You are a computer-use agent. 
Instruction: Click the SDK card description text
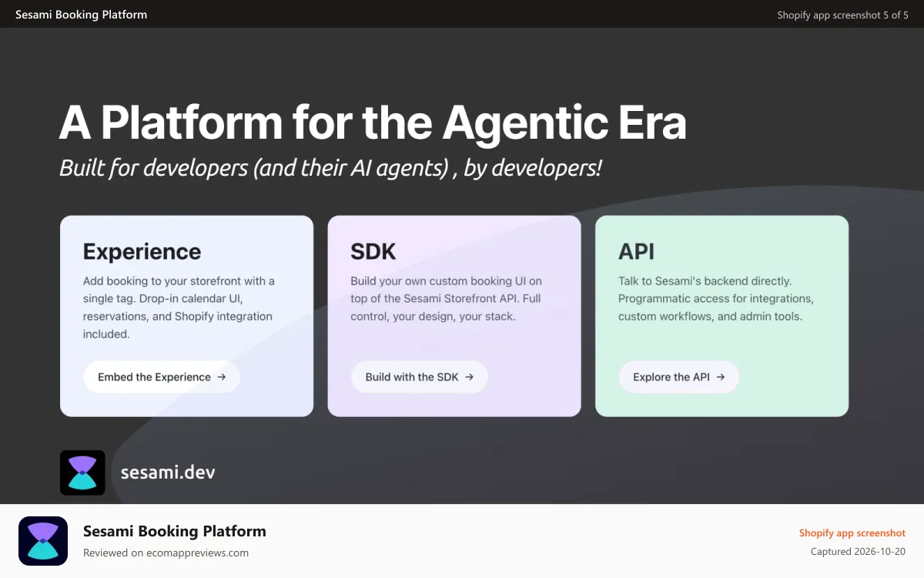tap(446, 298)
